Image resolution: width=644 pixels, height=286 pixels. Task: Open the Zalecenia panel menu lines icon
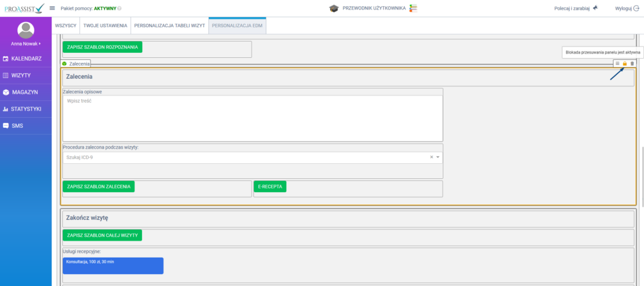tap(618, 64)
